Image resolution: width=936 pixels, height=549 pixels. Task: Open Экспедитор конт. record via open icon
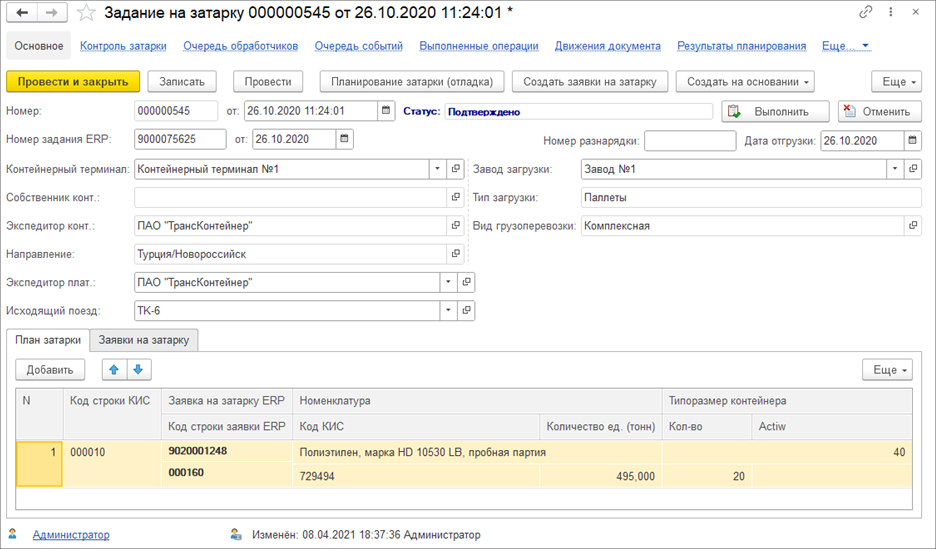pos(455,226)
